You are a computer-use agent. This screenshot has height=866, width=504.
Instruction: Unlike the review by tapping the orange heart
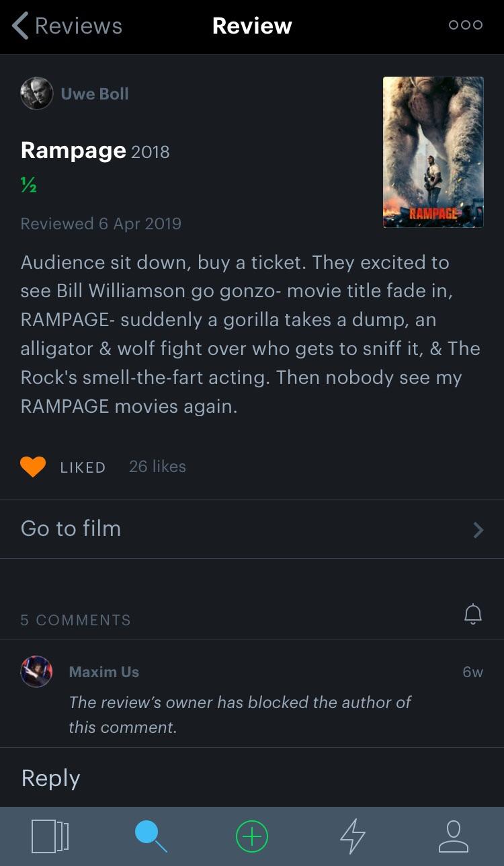coord(33,466)
